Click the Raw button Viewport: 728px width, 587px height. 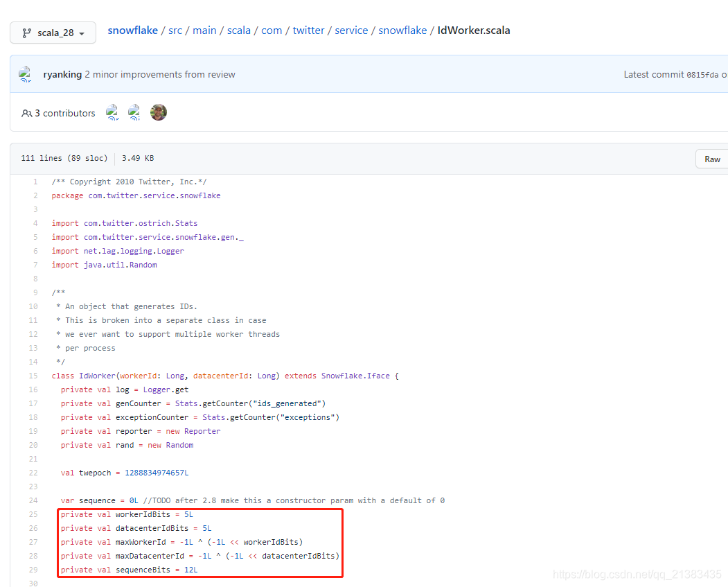712,159
